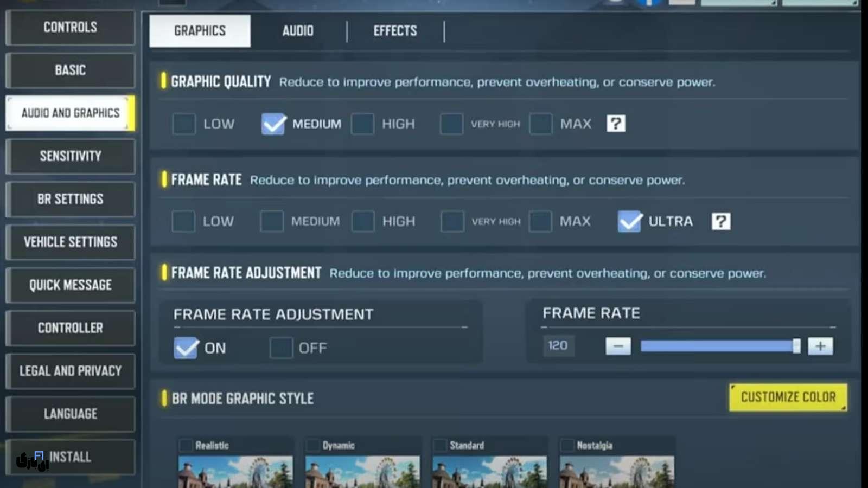The width and height of the screenshot is (868, 488).
Task: Click the frame rate slider bar
Action: (x=716, y=346)
